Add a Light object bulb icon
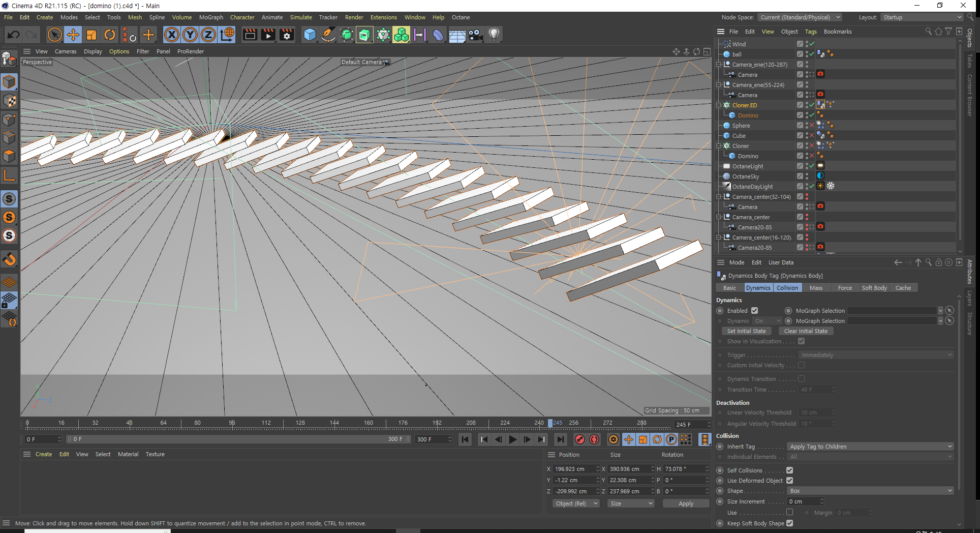Viewport: 980px width, 533px height. click(494, 35)
